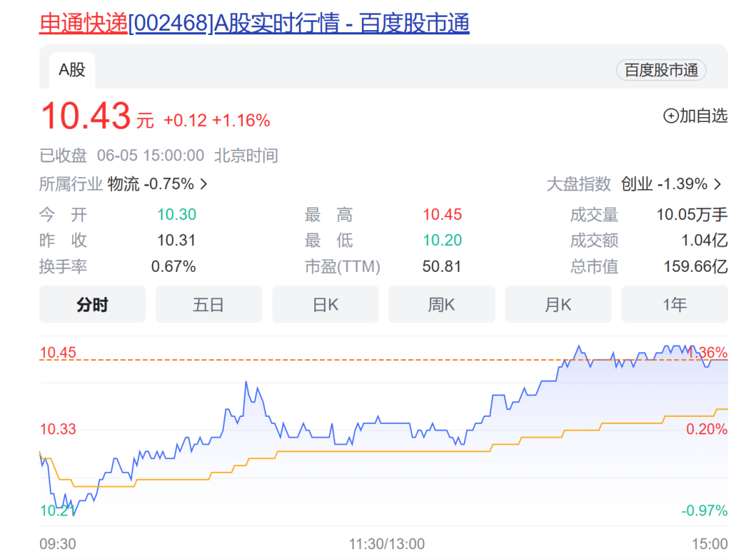Click the 换手率 value 0.67%
Viewport: 756px width, 559px height.
pyautogui.click(x=174, y=266)
